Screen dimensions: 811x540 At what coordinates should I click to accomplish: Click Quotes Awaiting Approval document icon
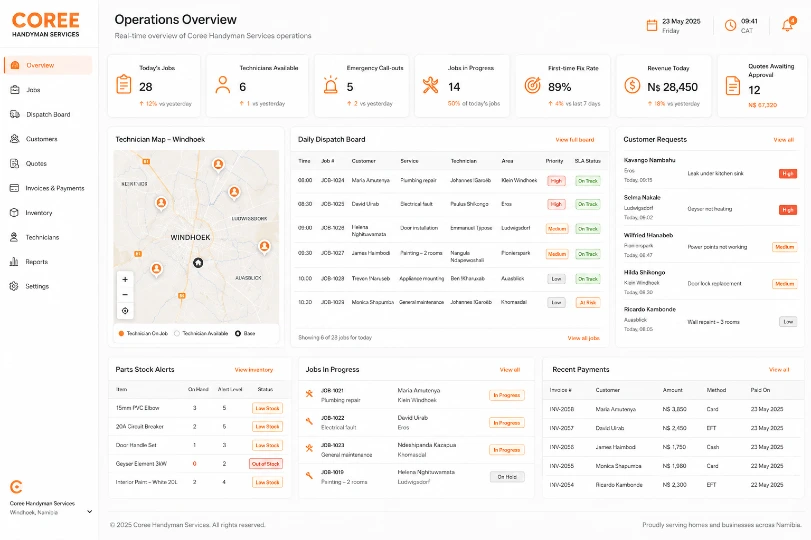click(x=733, y=85)
